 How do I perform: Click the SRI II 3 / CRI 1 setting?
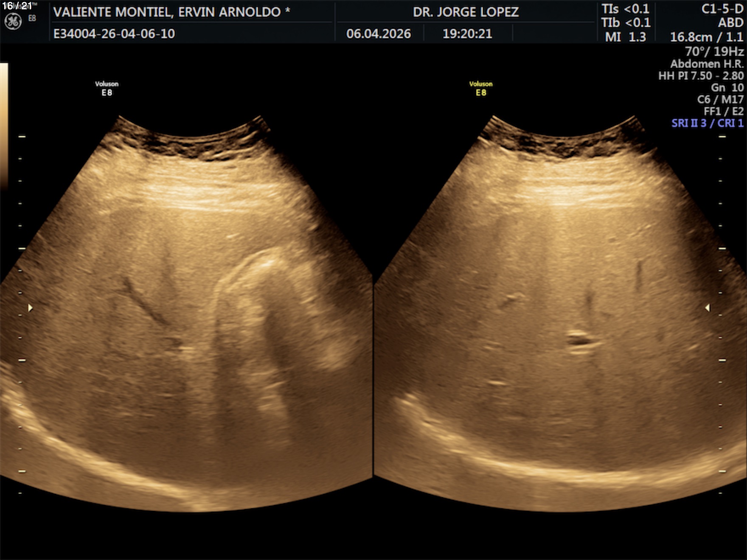707,123
